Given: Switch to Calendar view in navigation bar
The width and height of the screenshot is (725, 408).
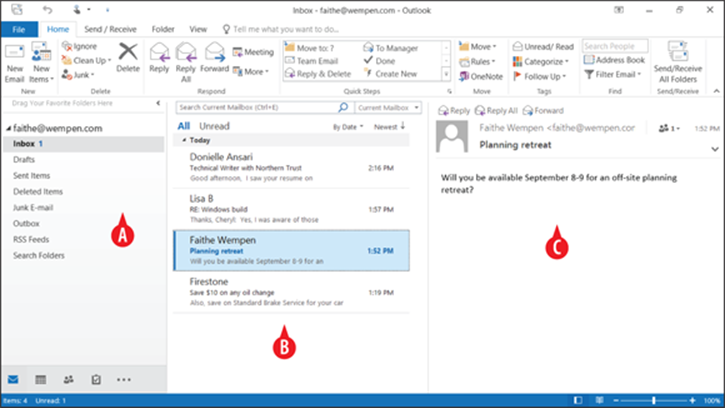Looking at the screenshot, I should point(41,380).
